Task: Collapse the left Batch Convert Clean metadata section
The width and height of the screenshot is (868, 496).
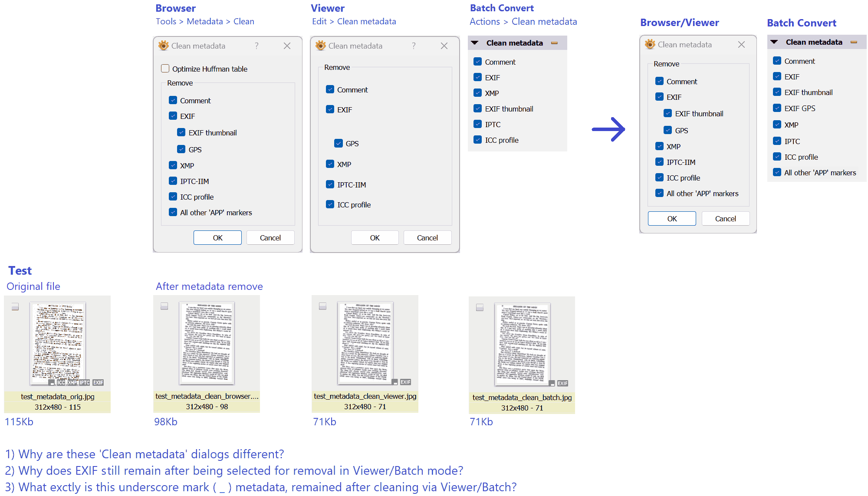Action: coord(474,43)
